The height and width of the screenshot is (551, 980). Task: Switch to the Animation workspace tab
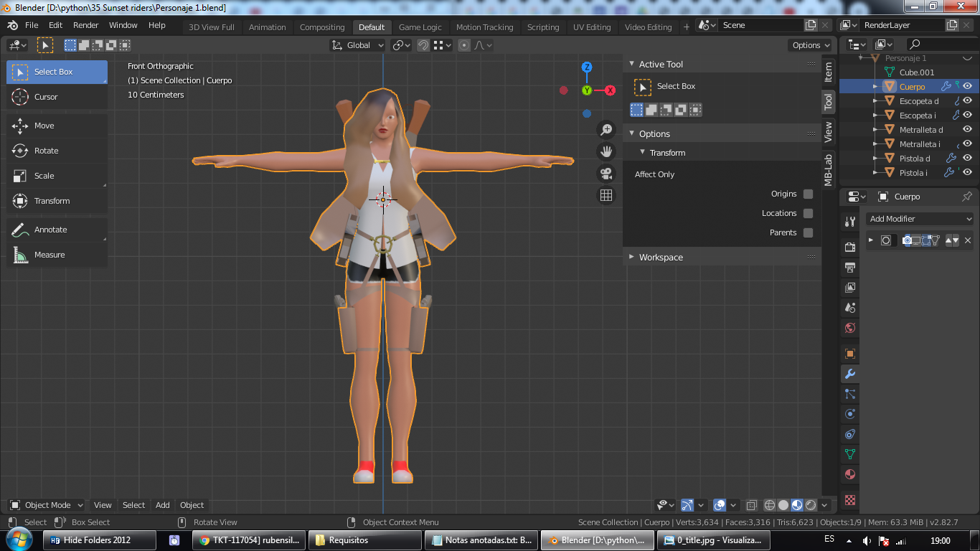268,27
